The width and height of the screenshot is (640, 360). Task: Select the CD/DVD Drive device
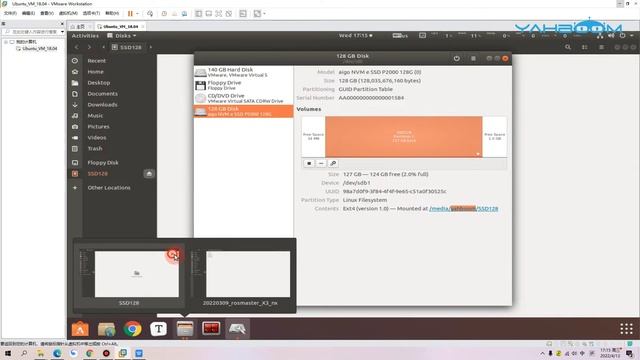coord(243,98)
